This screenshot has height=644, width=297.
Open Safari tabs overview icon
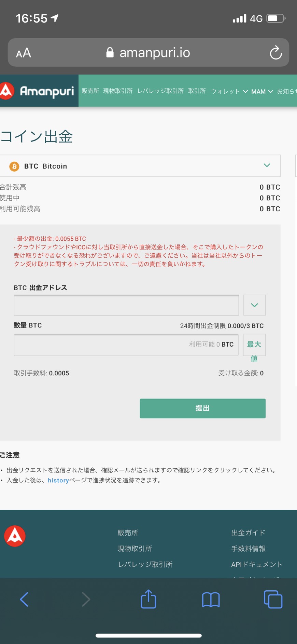click(x=273, y=599)
